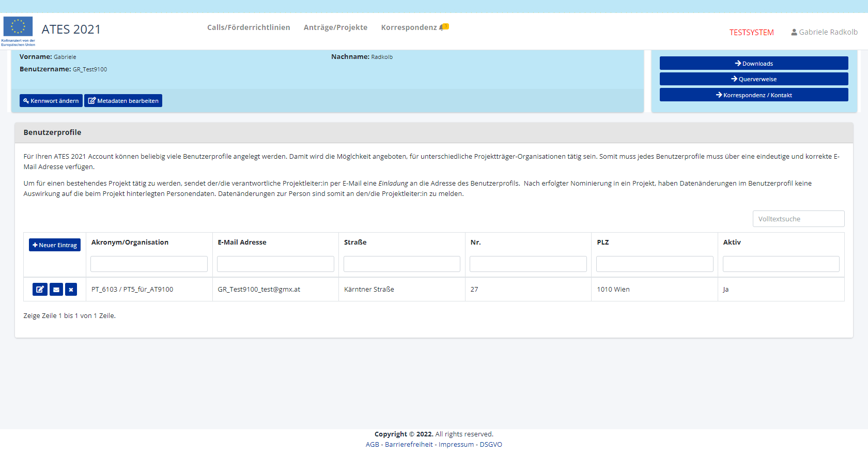This screenshot has height=469, width=868.
Task: Sort by E-Mail Adresse column header
Action: 242,242
